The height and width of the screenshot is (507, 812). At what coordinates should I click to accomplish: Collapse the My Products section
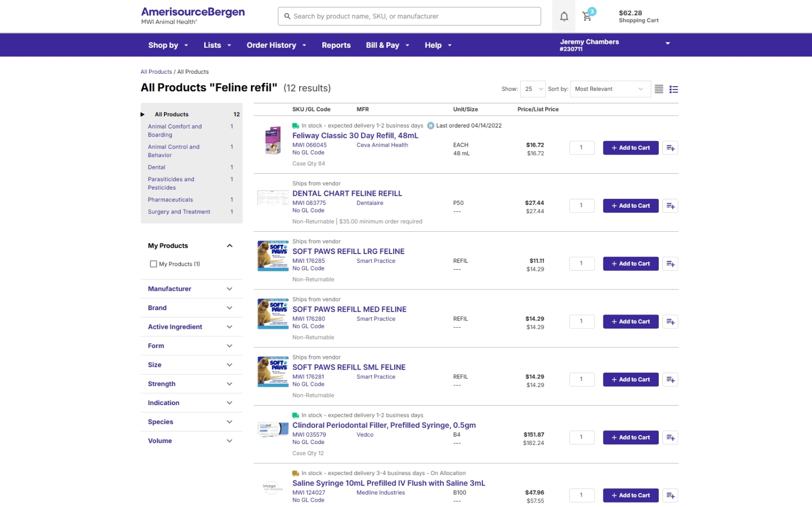tap(229, 246)
